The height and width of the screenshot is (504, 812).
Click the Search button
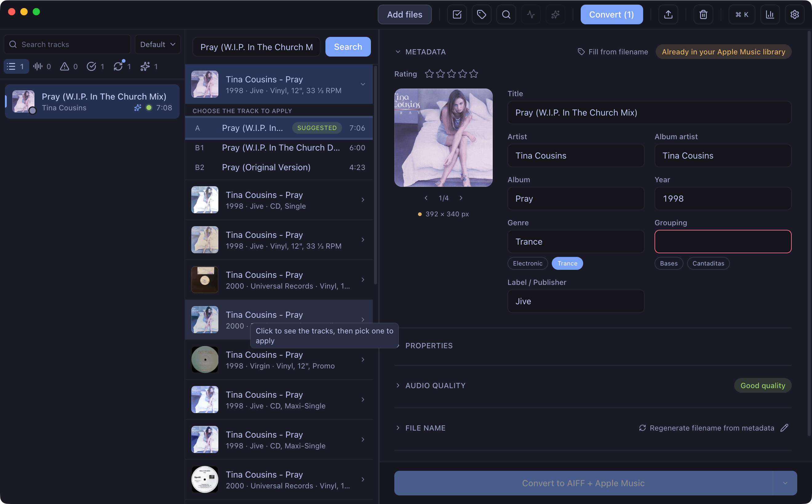click(x=348, y=47)
